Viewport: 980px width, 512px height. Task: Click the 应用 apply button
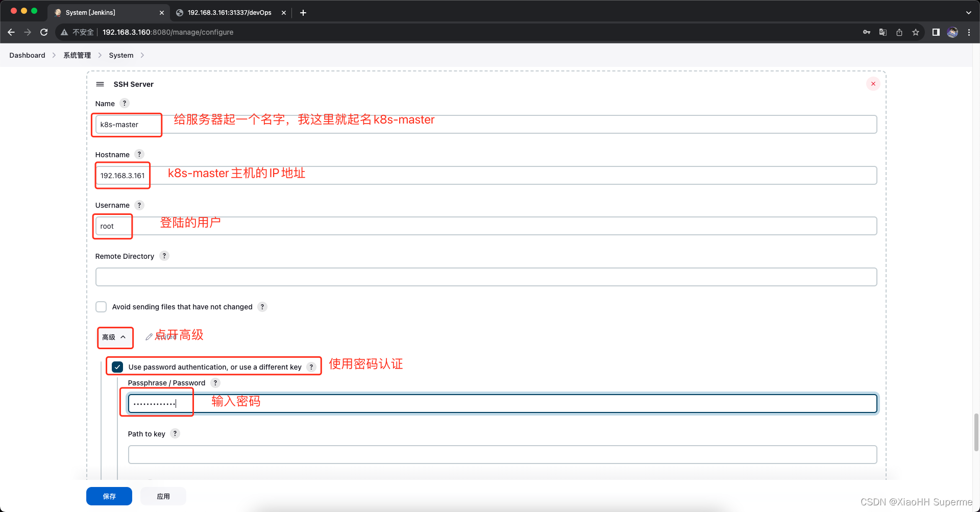[x=163, y=496]
